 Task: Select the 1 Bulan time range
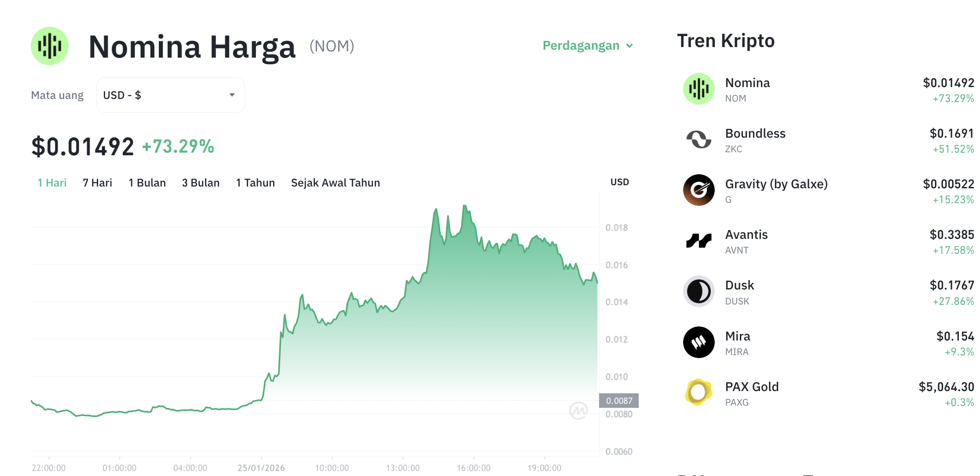147,183
